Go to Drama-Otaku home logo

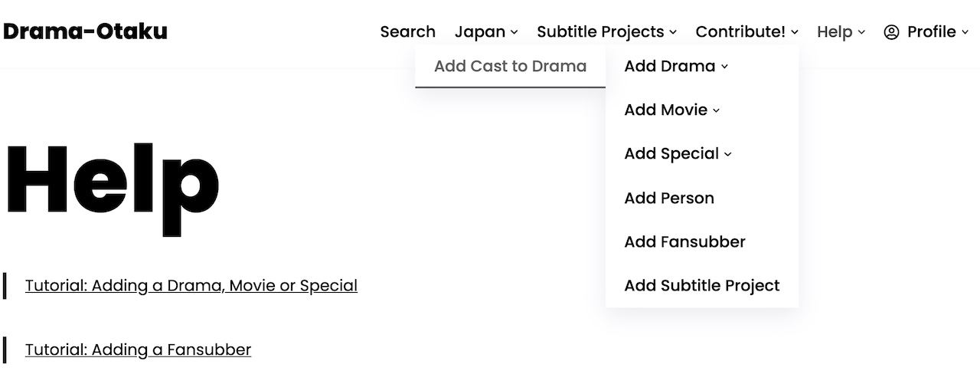coord(85,31)
